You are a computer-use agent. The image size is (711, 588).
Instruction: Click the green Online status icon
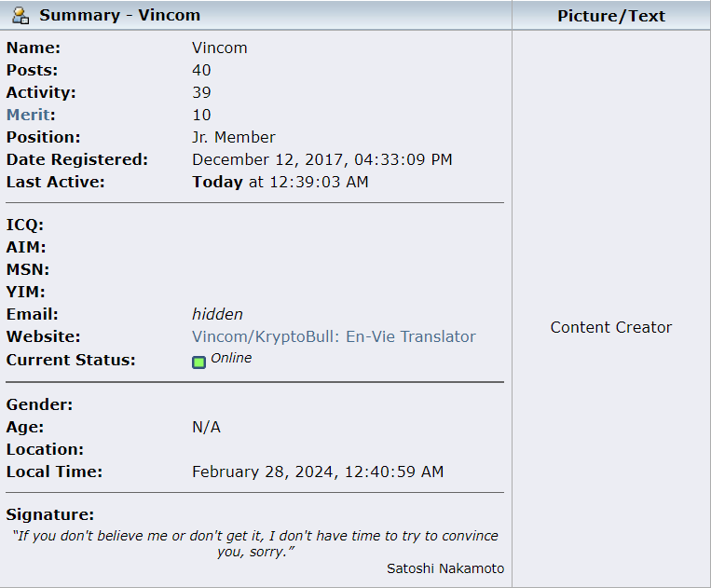point(198,362)
